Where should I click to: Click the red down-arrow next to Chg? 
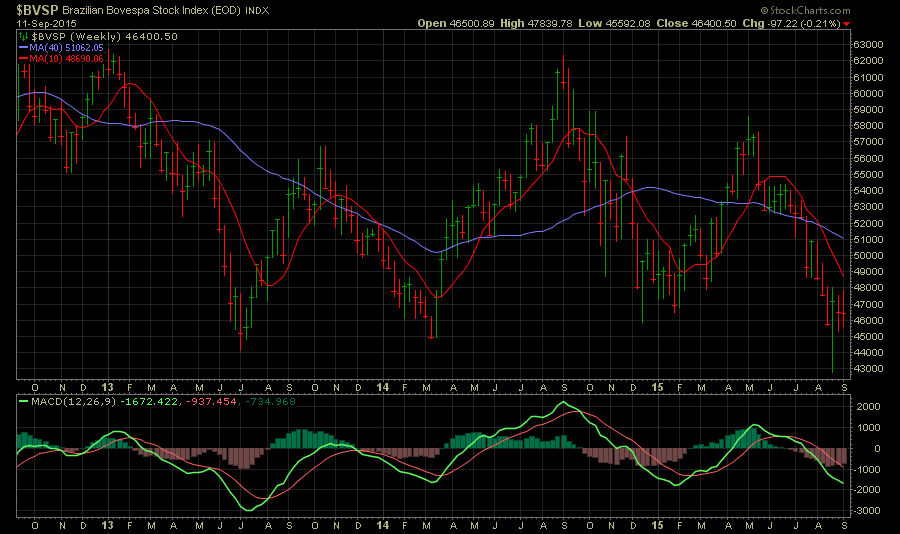847,23
